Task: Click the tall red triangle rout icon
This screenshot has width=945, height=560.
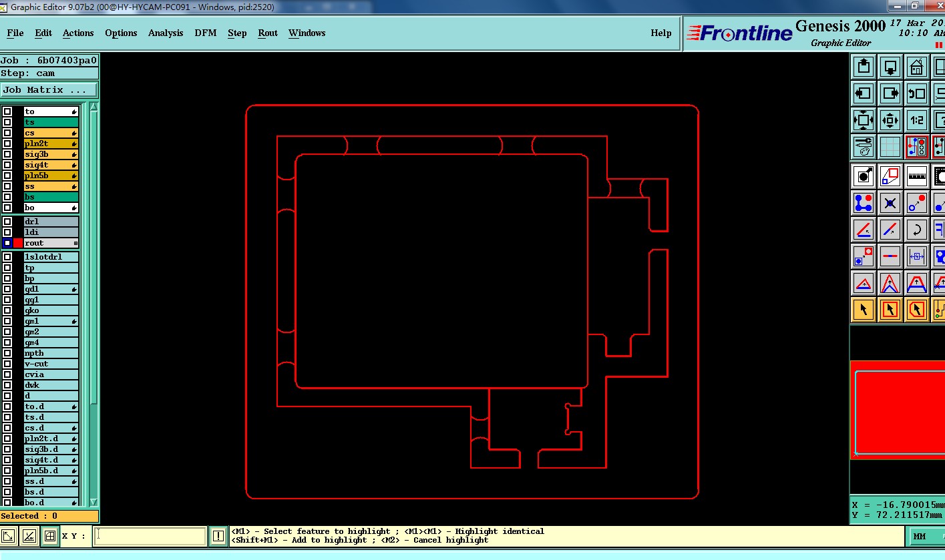Action: point(890,283)
